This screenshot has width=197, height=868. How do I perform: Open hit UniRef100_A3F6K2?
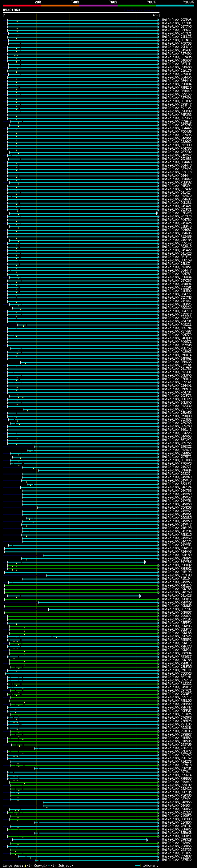(x=176, y=30)
